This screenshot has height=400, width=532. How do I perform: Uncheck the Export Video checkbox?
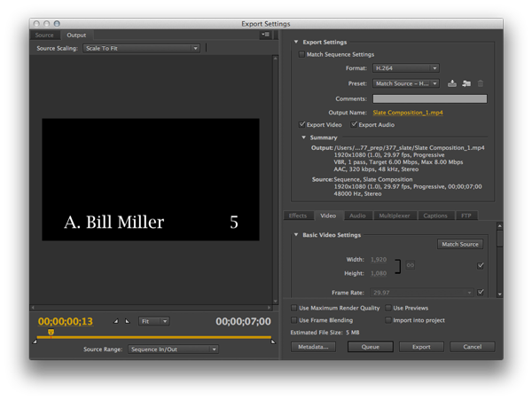click(301, 124)
